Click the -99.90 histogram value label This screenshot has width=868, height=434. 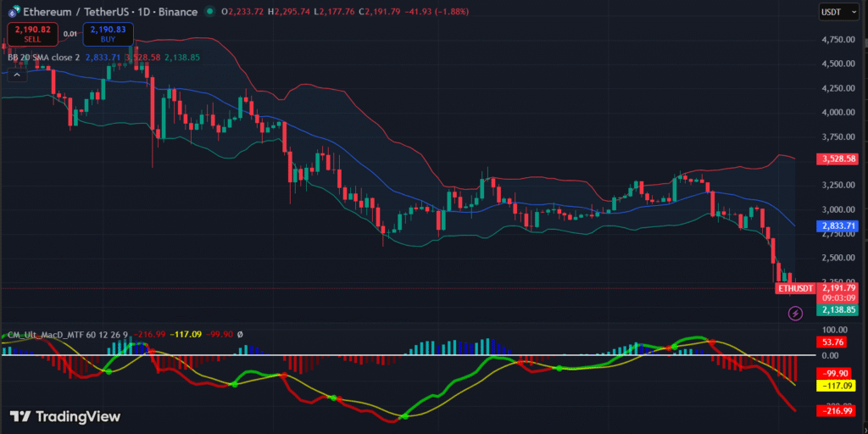837,373
